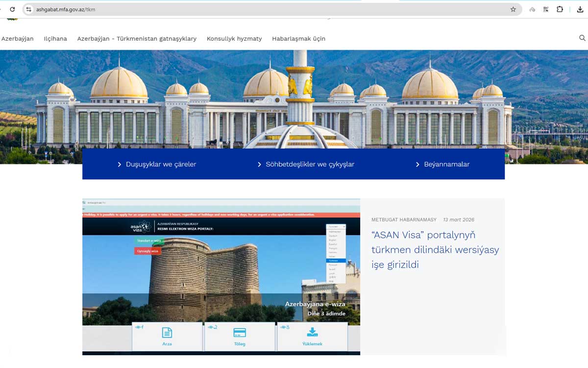Open the Ilçihana menu item
The width and height of the screenshot is (588, 368).
pos(55,39)
